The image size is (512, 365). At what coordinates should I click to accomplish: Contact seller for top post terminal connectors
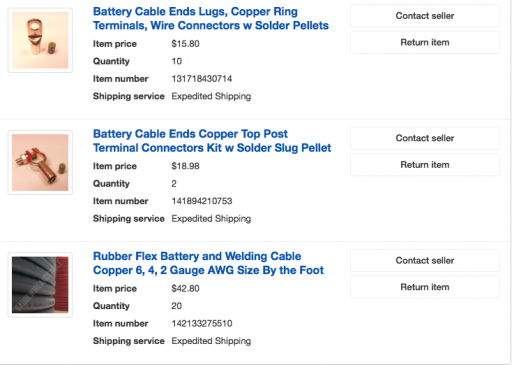pyautogui.click(x=425, y=138)
